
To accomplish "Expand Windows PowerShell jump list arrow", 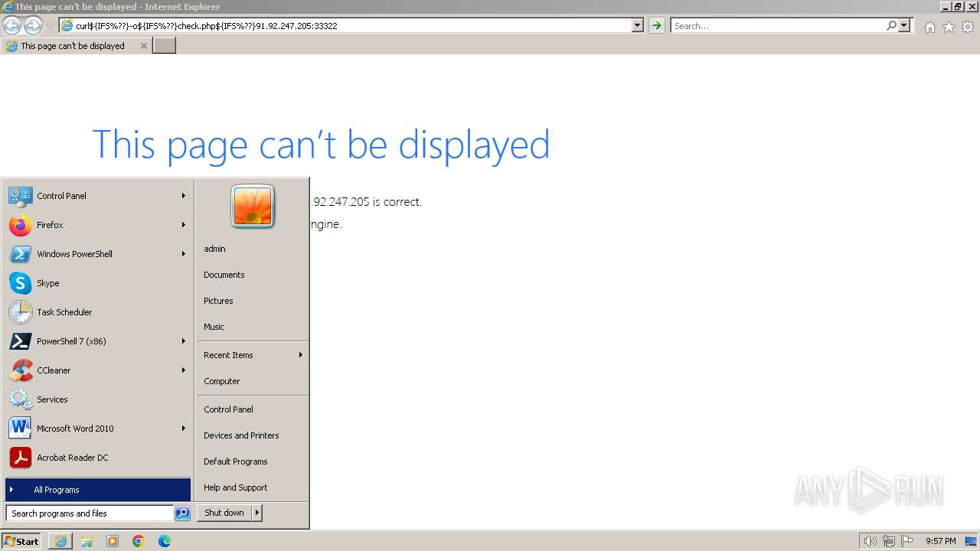I will (x=183, y=254).
